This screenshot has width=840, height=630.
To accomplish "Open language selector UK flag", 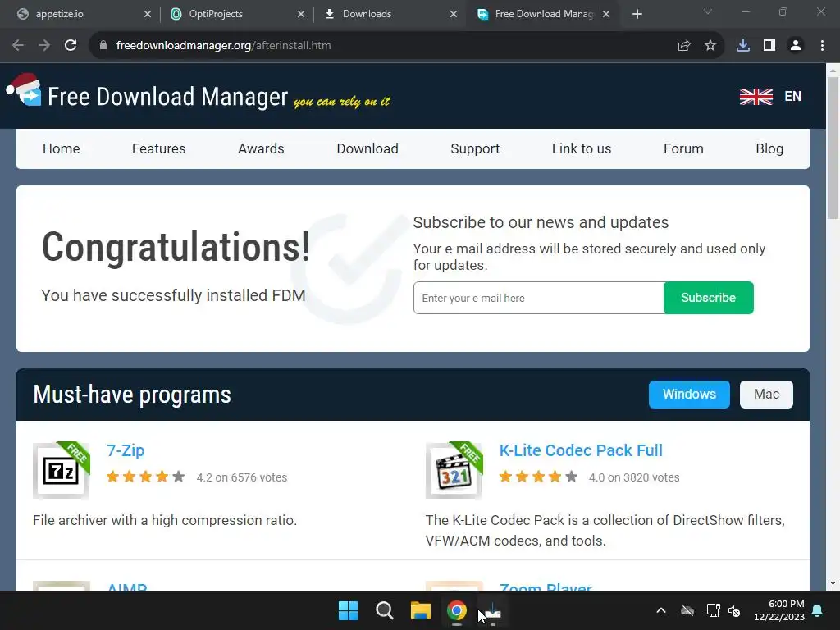I will coord(756,97).
